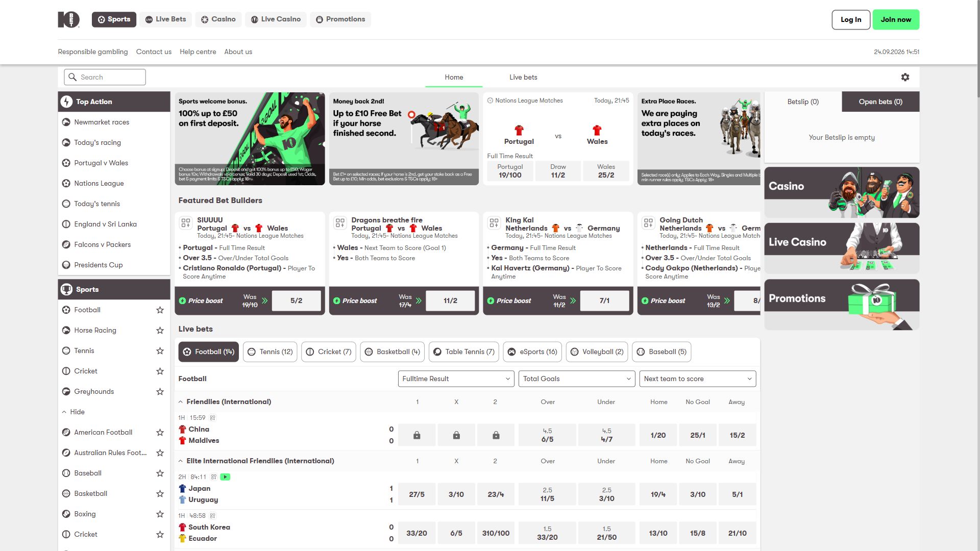Image resolution: width=980 pixels, height=551 pixels.
Task: Open Casino in the top navigation
Action: 218,19
